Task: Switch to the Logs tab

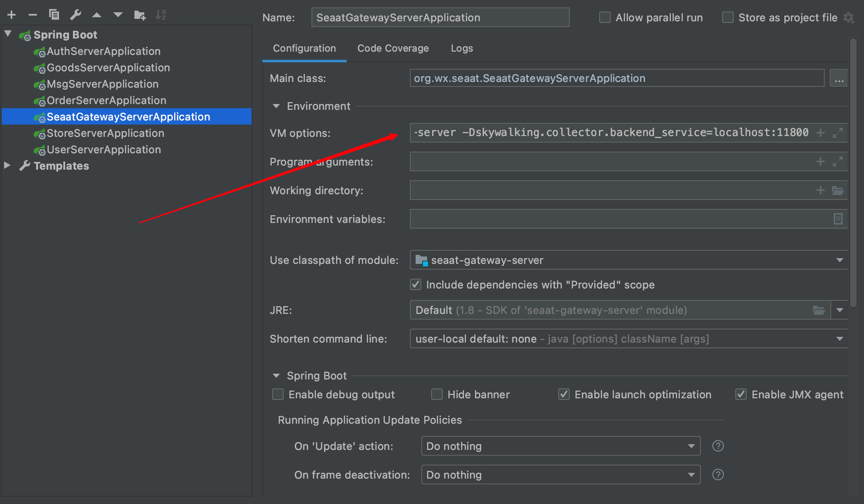Action: pyautogui.click(x=462, y=48)
